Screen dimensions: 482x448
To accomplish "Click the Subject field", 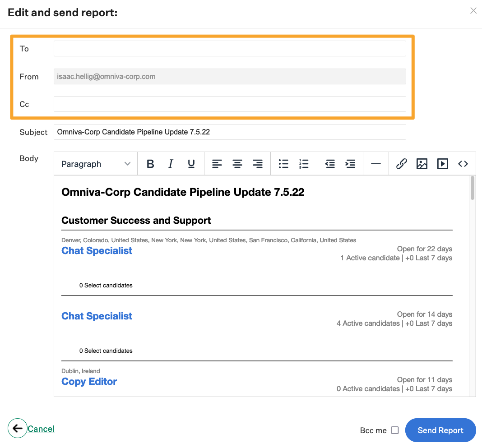I will tap(230, 132).
